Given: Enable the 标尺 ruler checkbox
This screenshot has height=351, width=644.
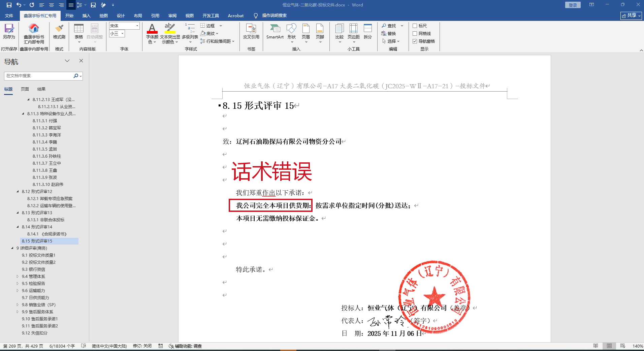Looking at the screenshot, I should point(415,26).
